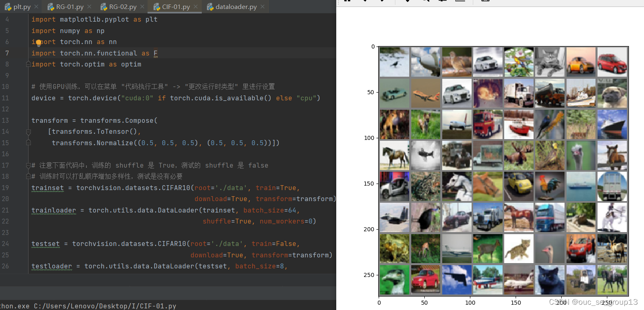Screen dimensions: 644x310
Task: Toggle comment fold marker at line 18
Action: [28, 176]
